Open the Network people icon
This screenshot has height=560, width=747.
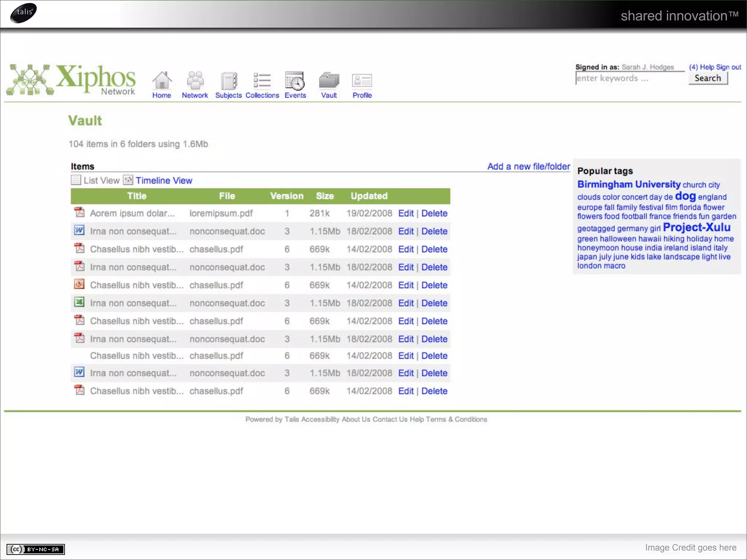pyautogui.click(x=195, y=80)
